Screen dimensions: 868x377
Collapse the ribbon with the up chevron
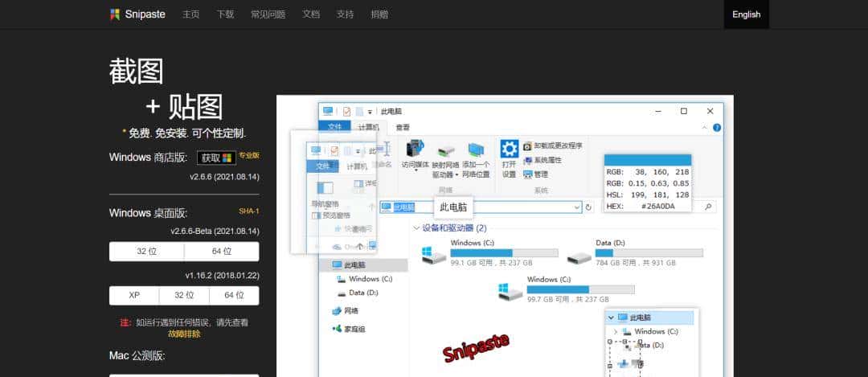(705, 127)
